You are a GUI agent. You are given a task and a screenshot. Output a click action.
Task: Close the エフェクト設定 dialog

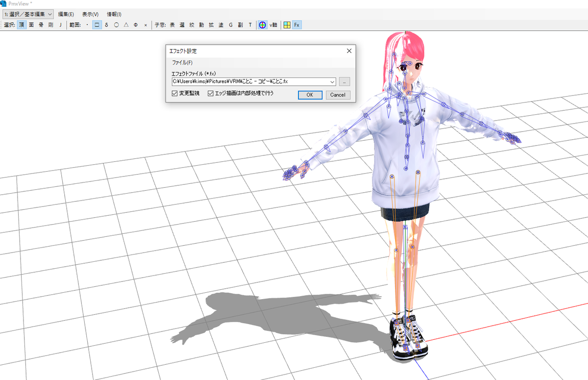point(349,51)
